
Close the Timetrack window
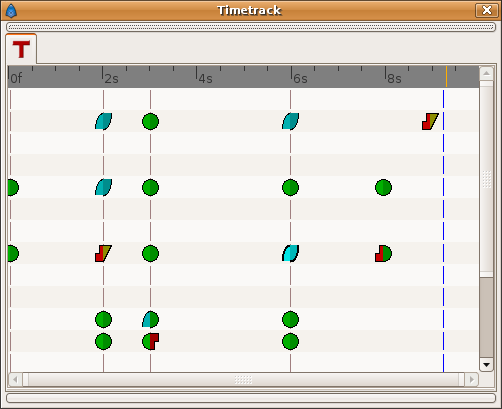pos(487,10)
